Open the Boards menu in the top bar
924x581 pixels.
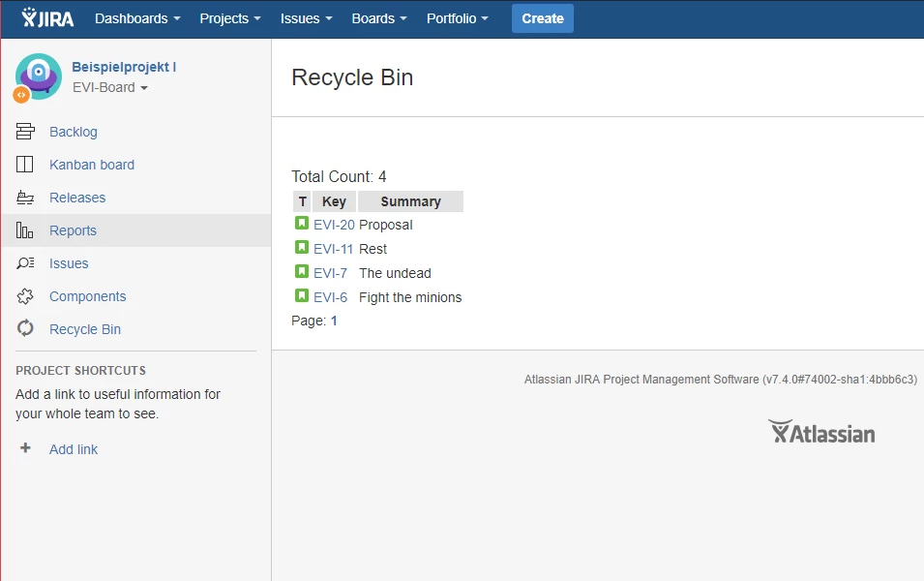pyautogui.click(x=378, y=17)
